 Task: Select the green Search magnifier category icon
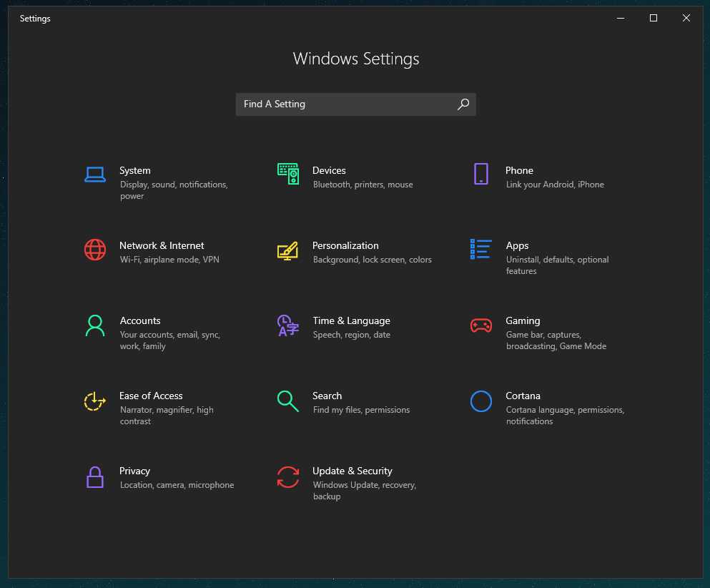pos(288,401)
